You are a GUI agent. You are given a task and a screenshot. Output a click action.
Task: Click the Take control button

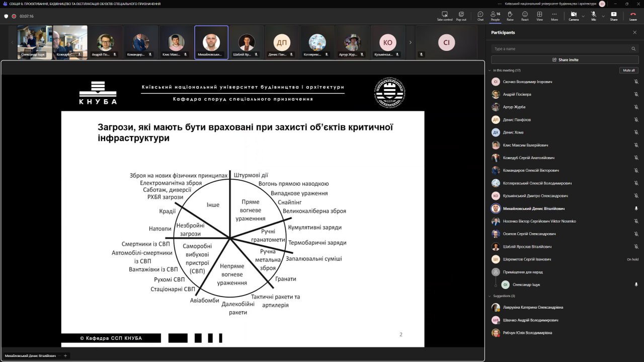point(444,16)
